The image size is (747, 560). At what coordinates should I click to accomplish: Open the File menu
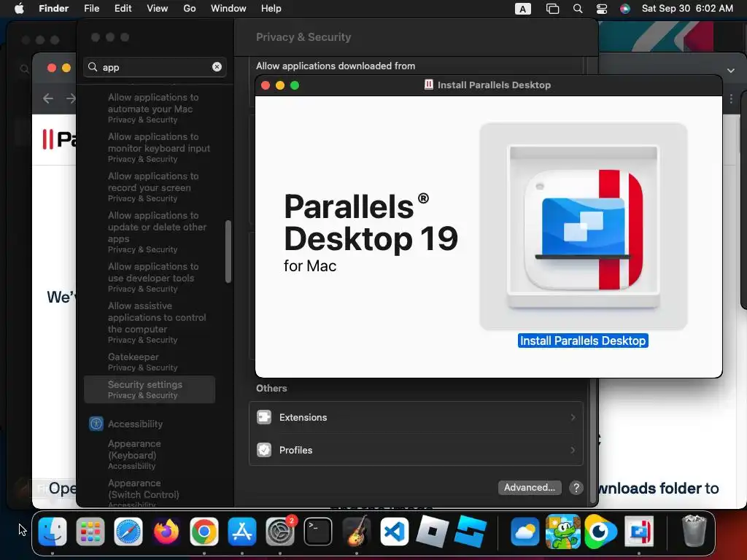(x=91, y=9)
